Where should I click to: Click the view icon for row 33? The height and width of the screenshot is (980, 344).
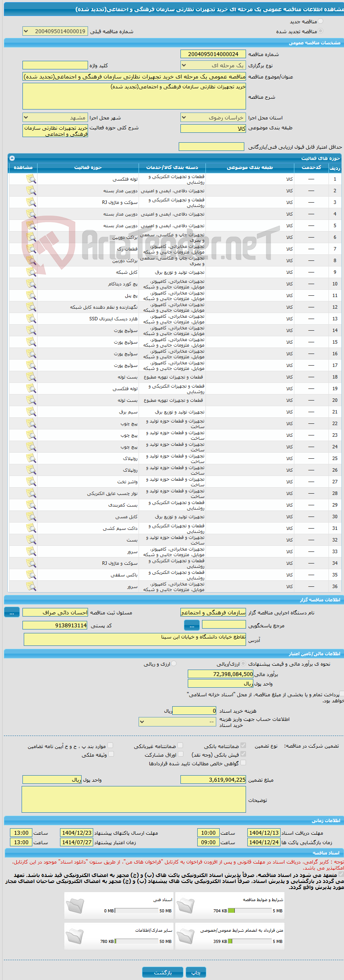[x=31, y=551]
